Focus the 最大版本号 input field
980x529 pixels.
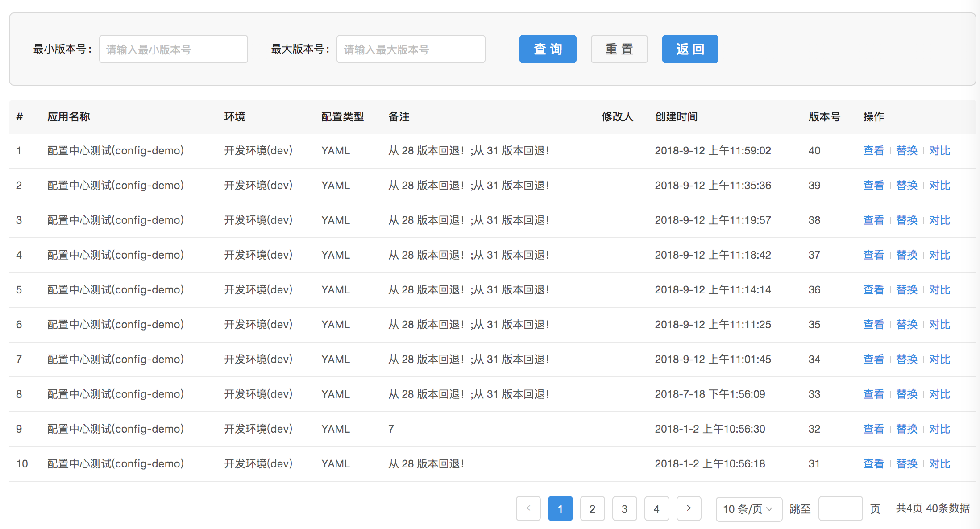pyautogui.click(x=411, y=49)
